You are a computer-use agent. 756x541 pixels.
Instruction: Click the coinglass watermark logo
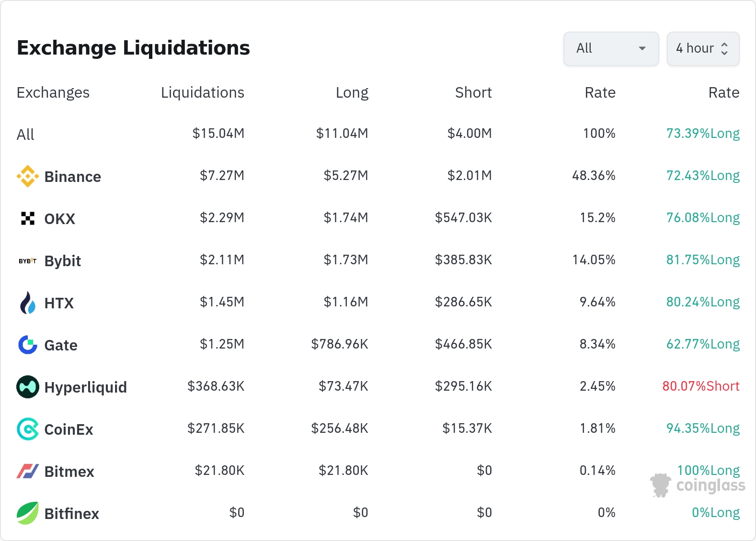(x=698, y=485)
